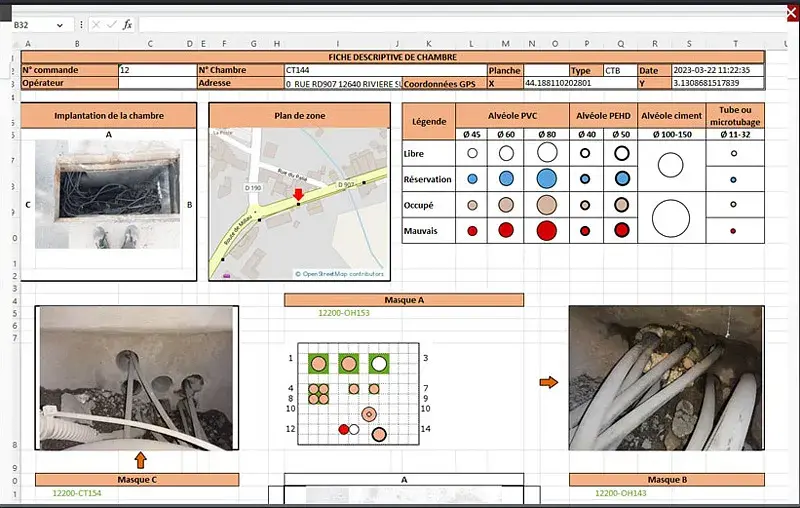Click the Insert Function fx icon
Viewport: 800px width, 508px height.
[x=127, y=24]
